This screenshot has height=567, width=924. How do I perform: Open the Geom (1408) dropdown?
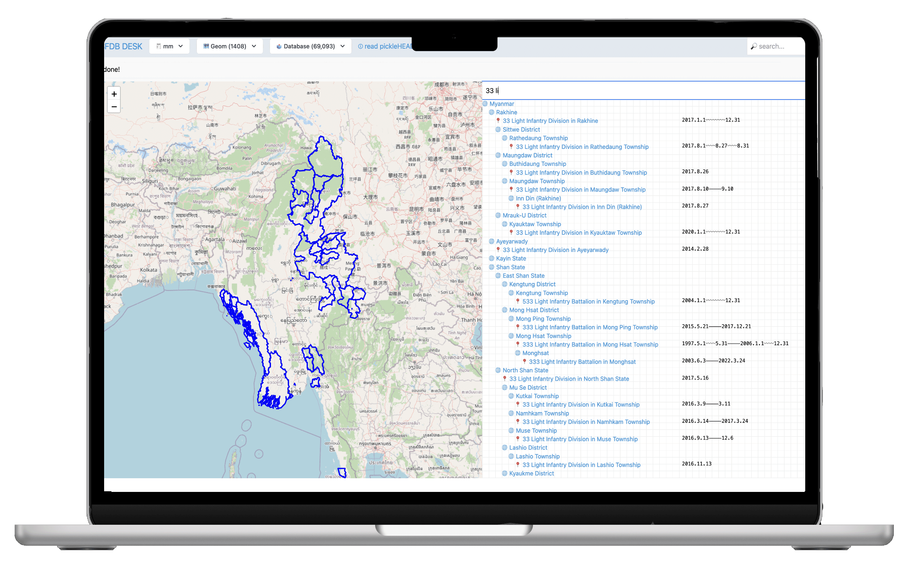230,46
